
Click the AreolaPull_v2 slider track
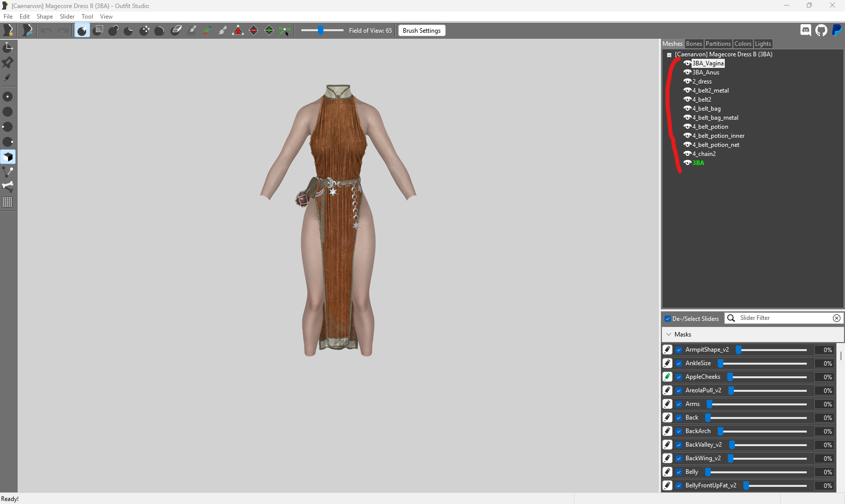(x=769, y=391)
